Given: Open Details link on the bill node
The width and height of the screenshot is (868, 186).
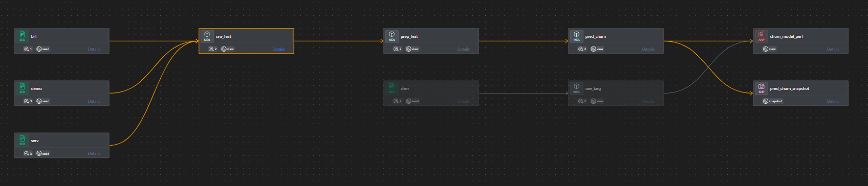Looking at the screenshot, I should (94, 49).
